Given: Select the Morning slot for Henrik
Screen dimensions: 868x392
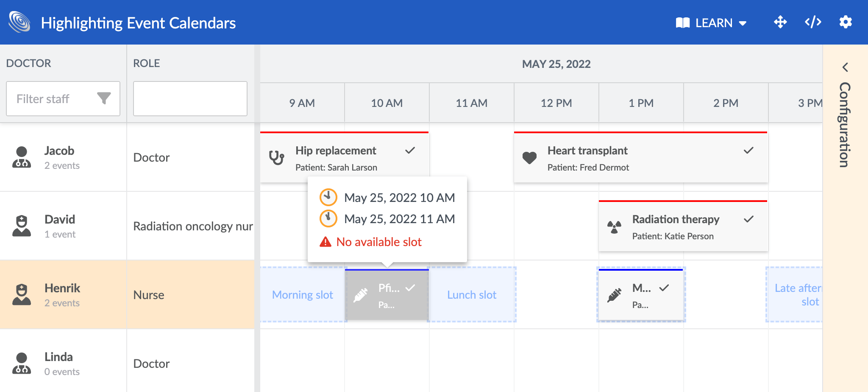Looking at the screenshot, I should (302, 295).
